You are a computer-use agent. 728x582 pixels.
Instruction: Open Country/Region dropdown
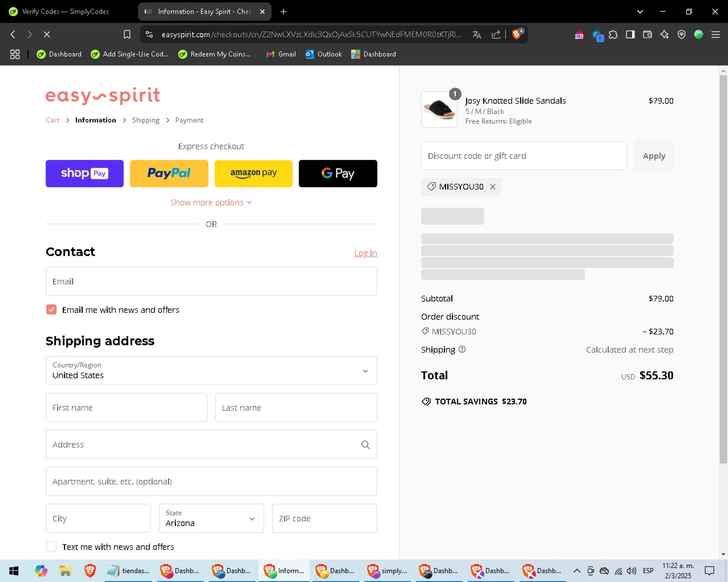pos(211,371)
